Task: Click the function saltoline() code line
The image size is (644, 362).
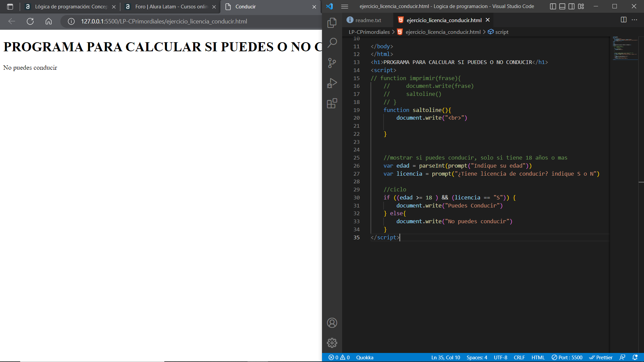Action: 417,110
